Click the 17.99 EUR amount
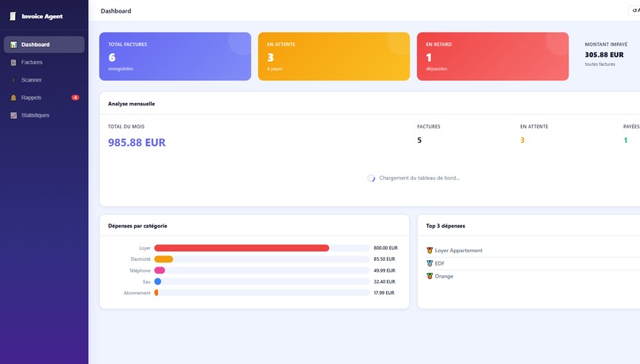Image resolution: width=640 pixels, height=364 pixels. click(384, 293)
